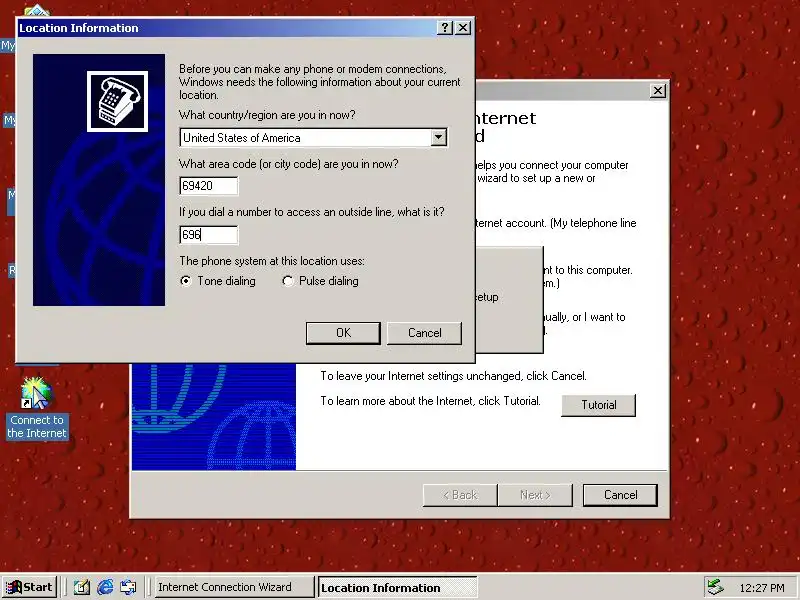Click the network tray icon near clock
The image size is (800, 600).
tap(715, 587)
